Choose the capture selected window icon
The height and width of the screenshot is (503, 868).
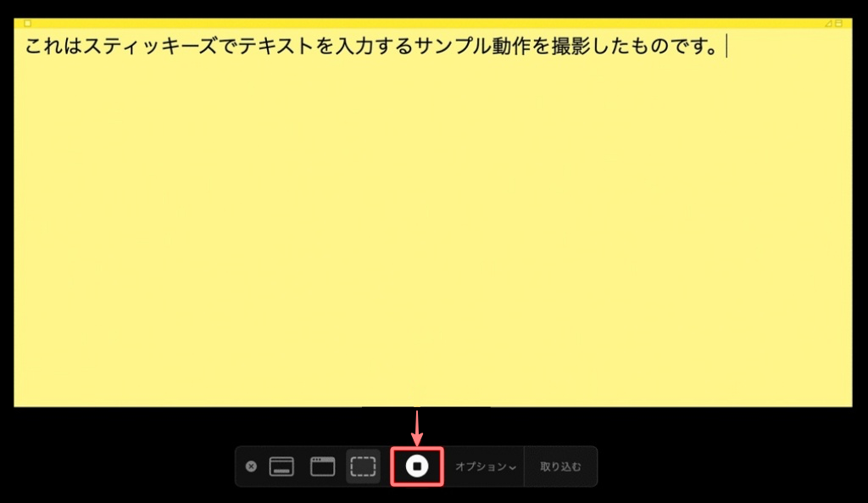click(322, 467)
